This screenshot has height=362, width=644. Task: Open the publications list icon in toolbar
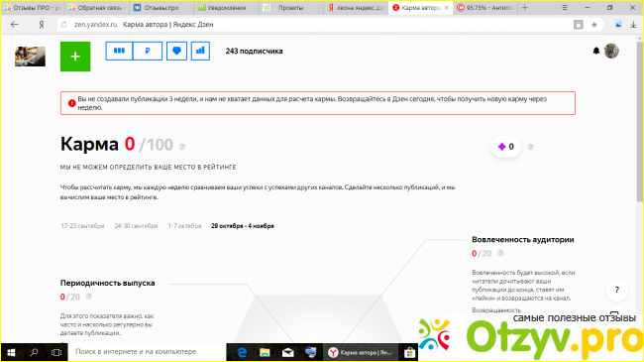[119, 51]
